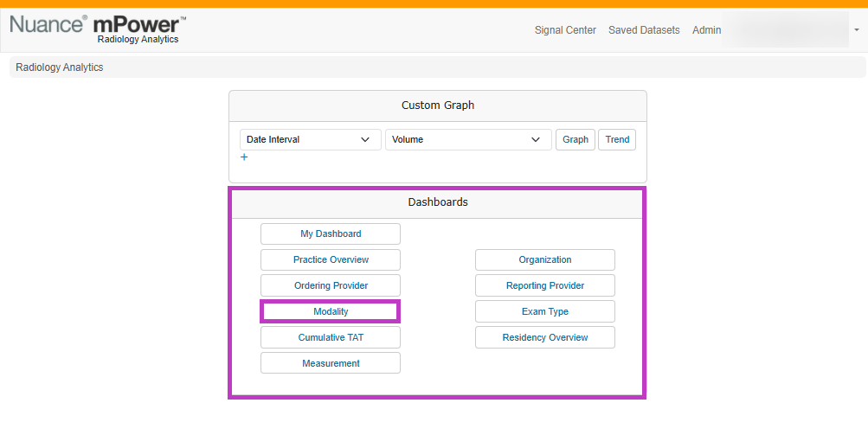
Task: Open the Admin menu item
Action: coord(706,30)
